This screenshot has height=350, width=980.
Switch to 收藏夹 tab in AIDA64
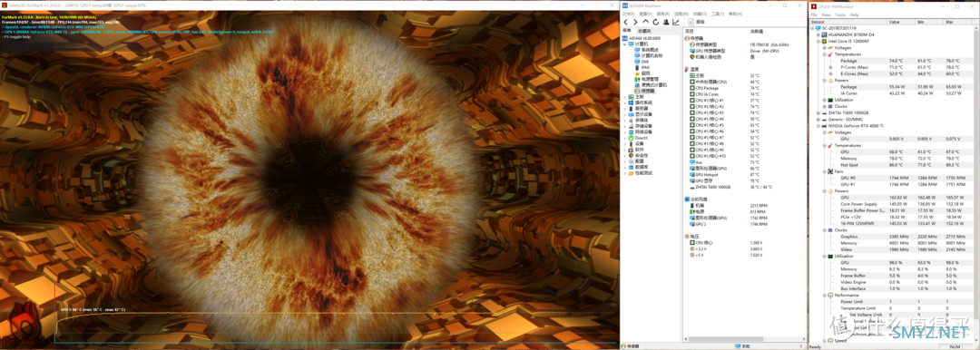pos(643,31)
